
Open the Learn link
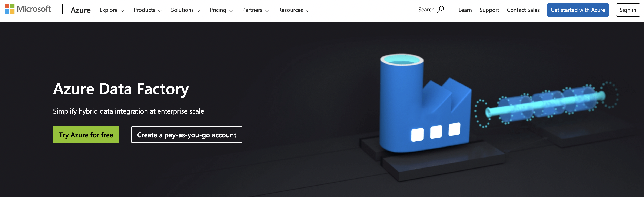pos(465,10)
